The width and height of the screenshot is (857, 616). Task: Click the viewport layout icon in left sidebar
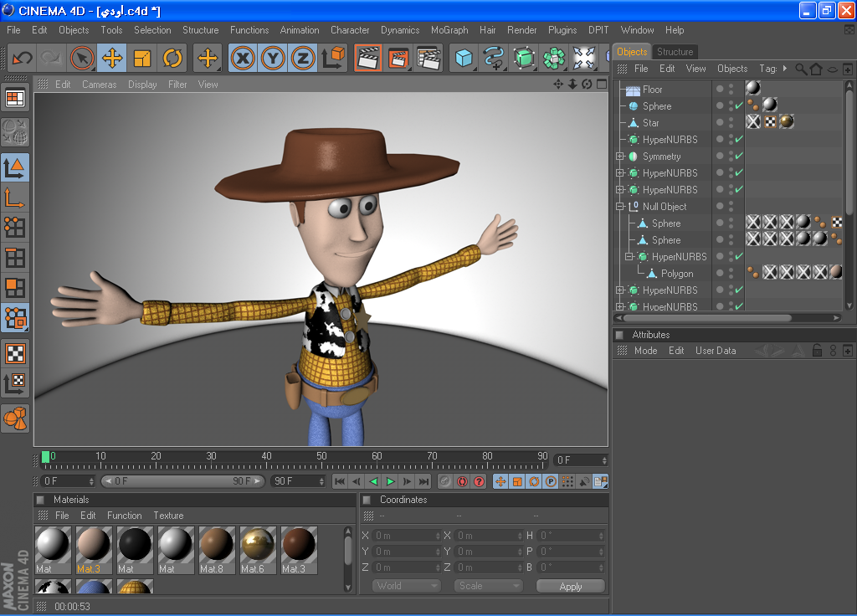[15, 99]
